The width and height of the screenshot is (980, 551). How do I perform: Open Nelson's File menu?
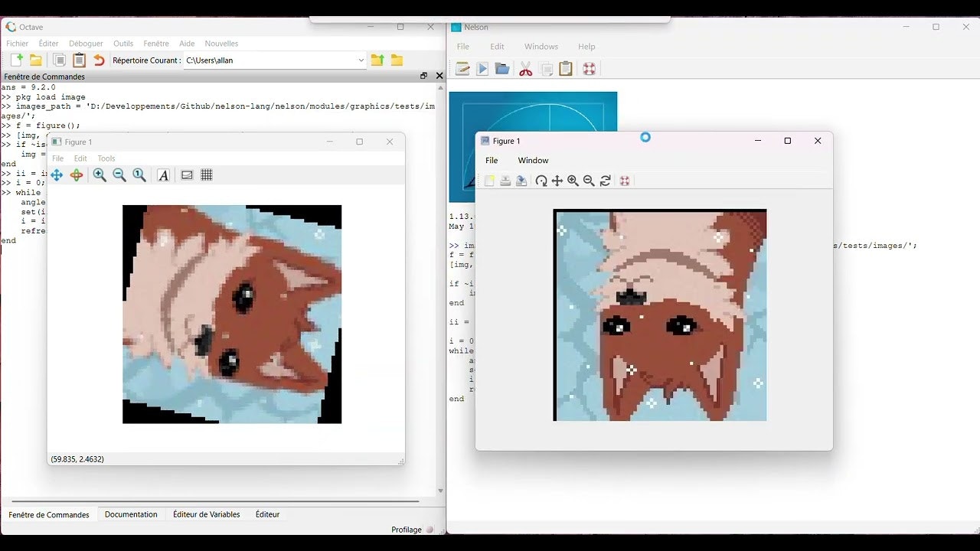click(x=463, y=47)
